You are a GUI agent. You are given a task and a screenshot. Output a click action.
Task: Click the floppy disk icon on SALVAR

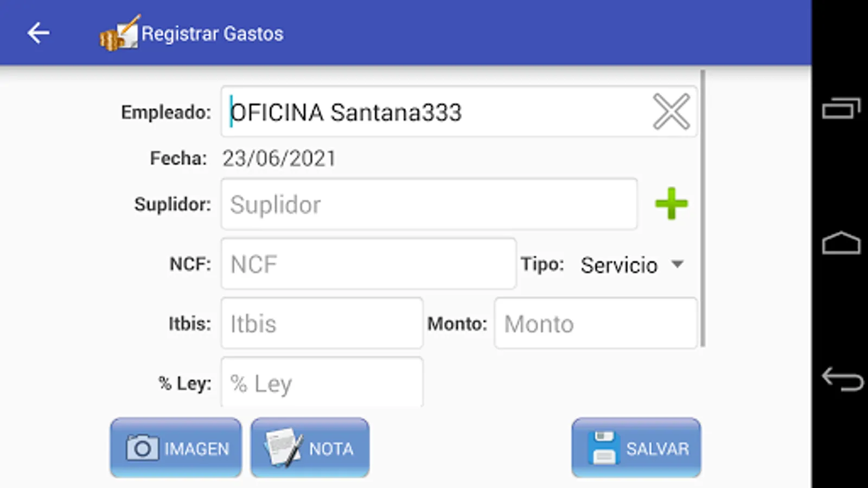pyautogui.click(x=603, y=448)
